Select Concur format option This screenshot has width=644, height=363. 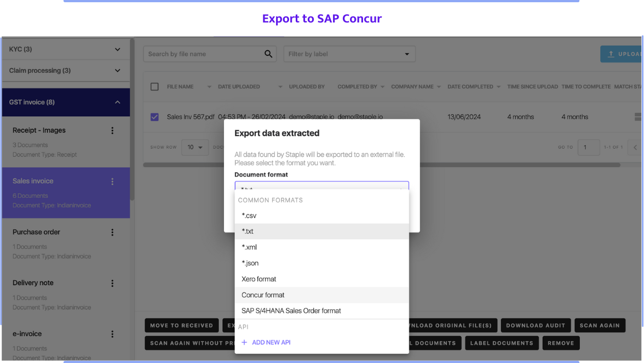321,295
